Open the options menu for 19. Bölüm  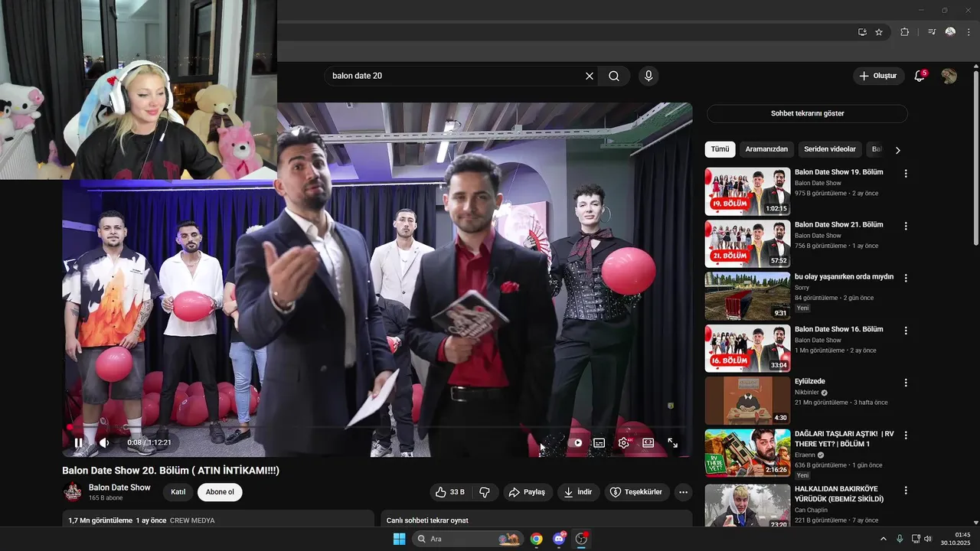coord(906,174)
